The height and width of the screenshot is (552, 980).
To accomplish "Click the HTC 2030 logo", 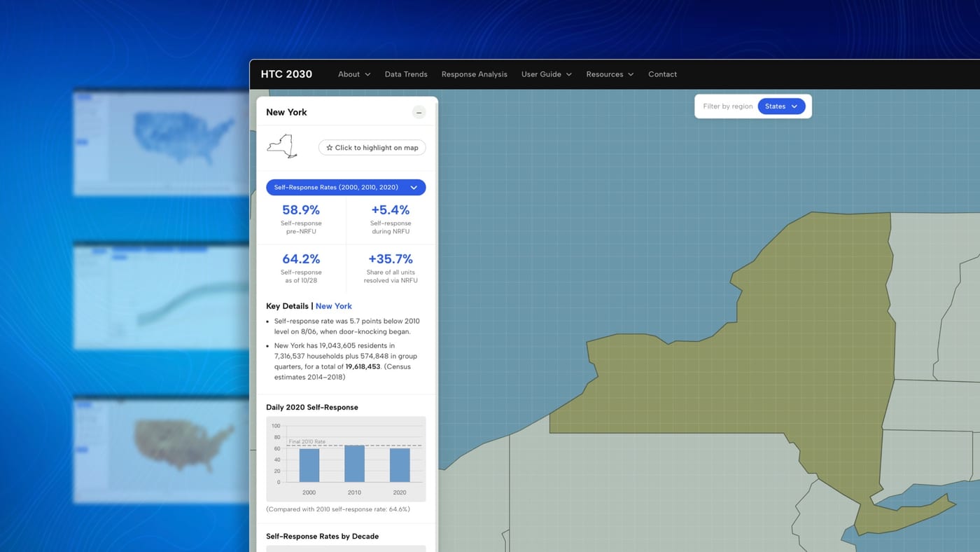I will point(286,74).
